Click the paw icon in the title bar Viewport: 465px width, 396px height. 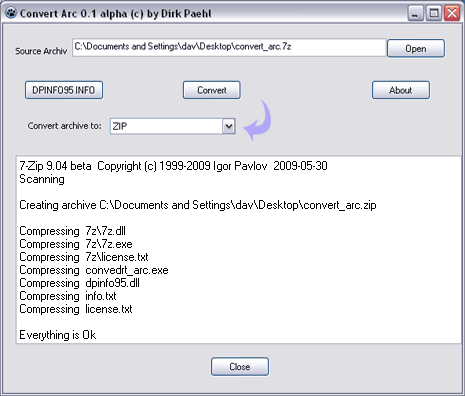tap(11, 13)
